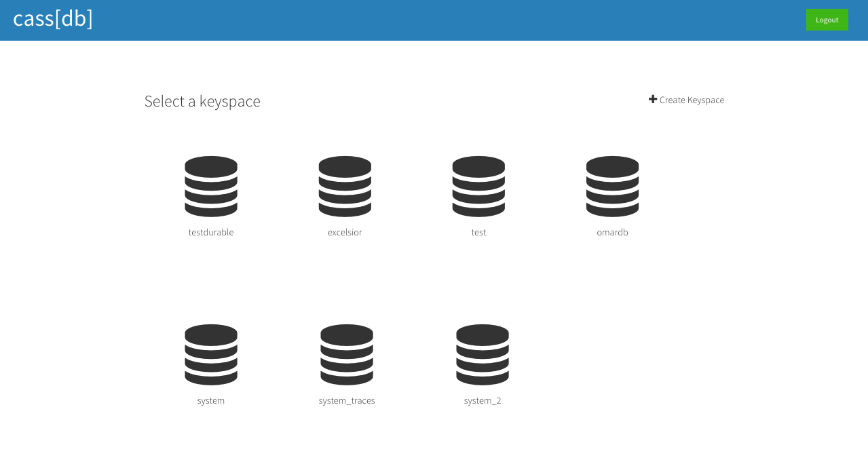Open the system keyspace database icon
This screenshot has height=460, width=868.
point(211,355)
